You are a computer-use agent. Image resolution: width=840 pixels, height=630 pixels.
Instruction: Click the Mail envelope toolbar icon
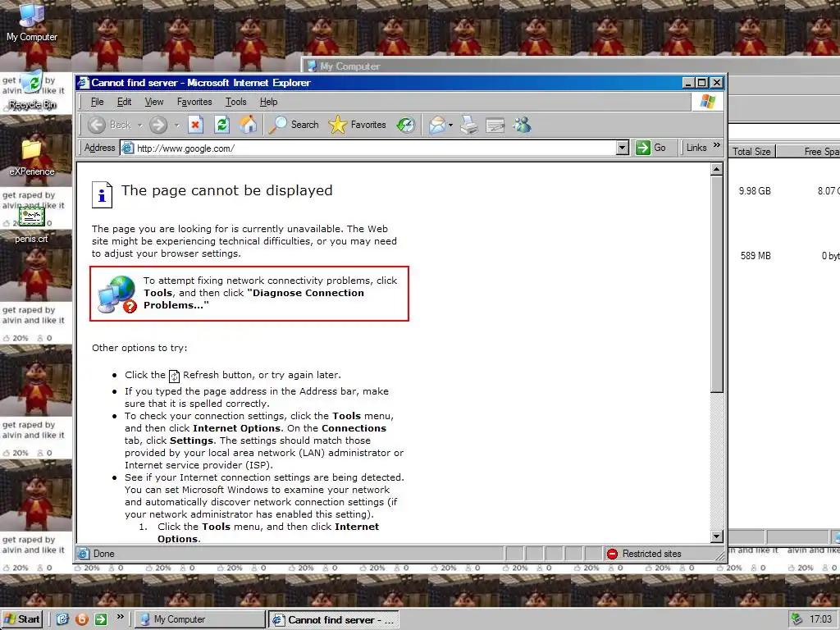pyautogui.click(x=437, y=125)
